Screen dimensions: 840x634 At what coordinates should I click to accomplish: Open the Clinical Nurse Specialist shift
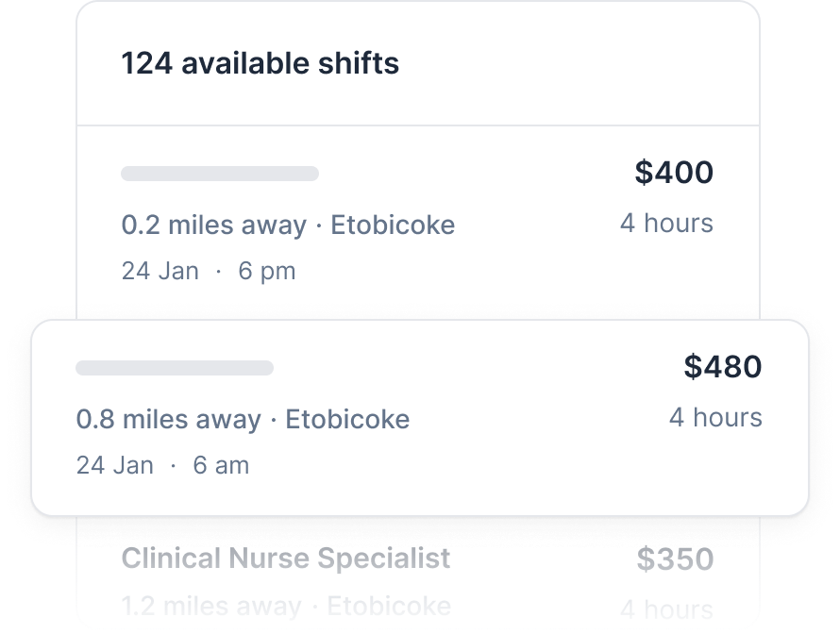click(x=286, y=558)
